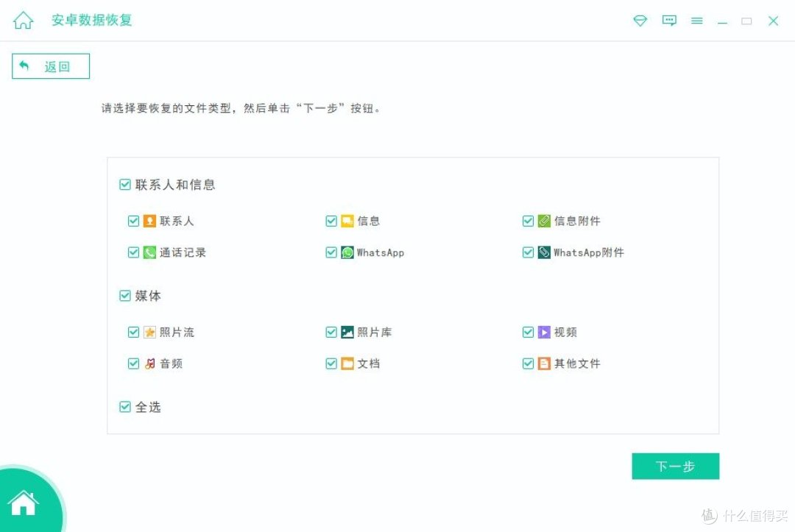Open the diamond VIP icon
This screenshot has height=532, width=795.
point(640,21)
